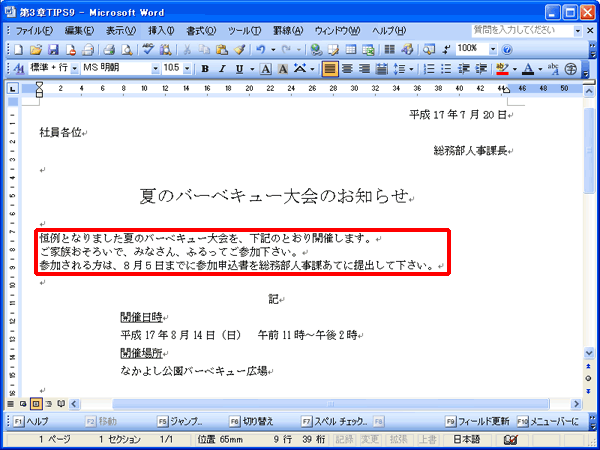This screenshot has height=450, width=600.
Task: Click the F9 フィールド更新 button
Action: (478, 421)
